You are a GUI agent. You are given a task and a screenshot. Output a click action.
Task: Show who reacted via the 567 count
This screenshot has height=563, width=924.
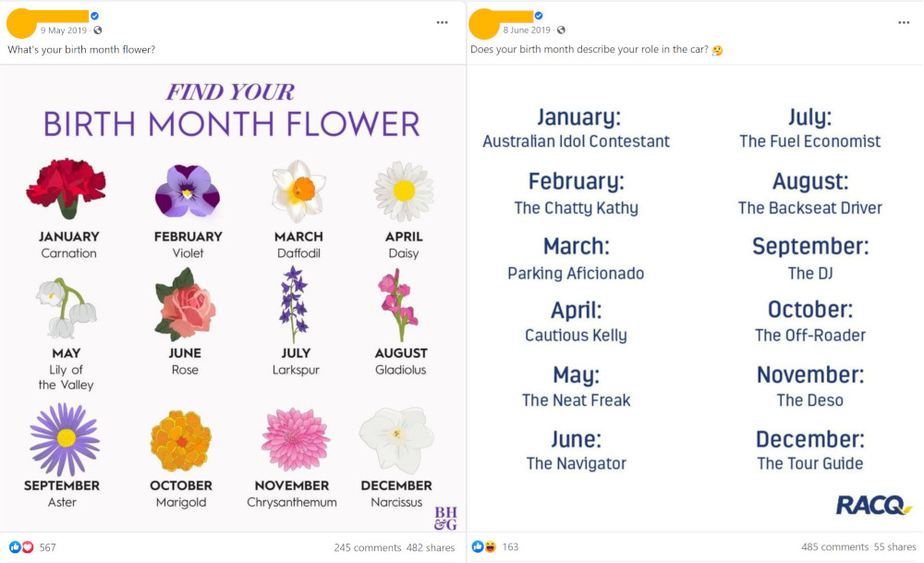[x=47, y=547]
